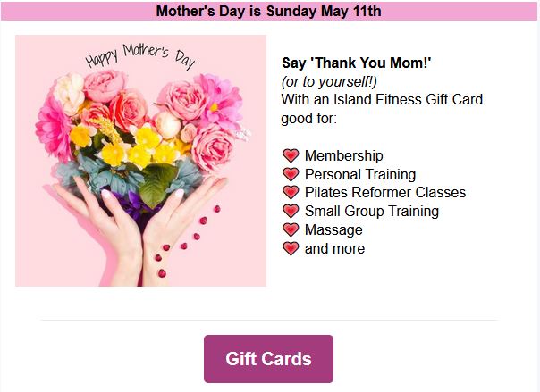The height and width of the screenshot is (392, 540).
Task: Click the heart icon beside Massage
Action: (x=291, y=229)
